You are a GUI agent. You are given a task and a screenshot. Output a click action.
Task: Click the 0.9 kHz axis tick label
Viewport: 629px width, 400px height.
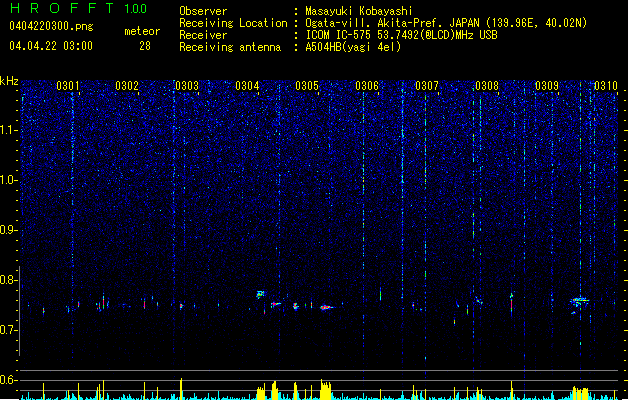click(9, 230)
